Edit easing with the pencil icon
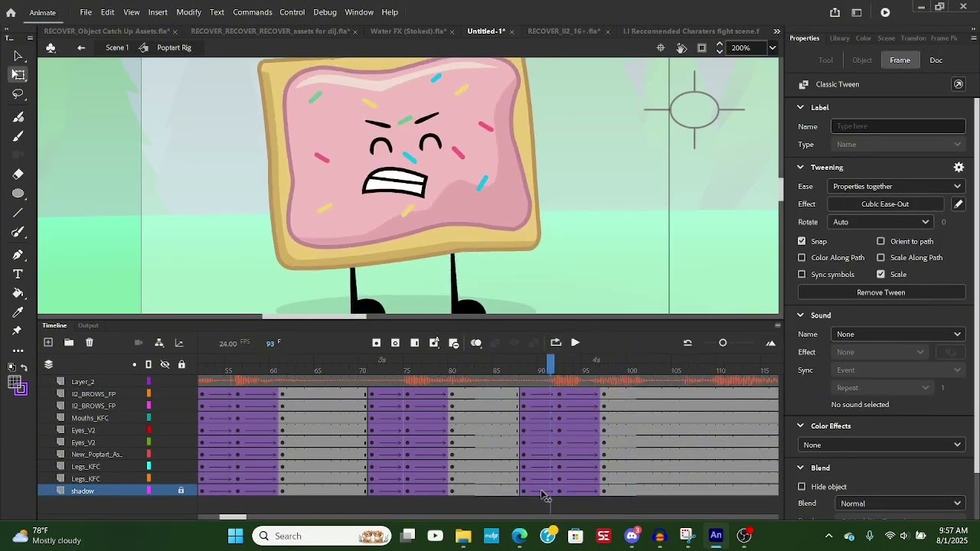 [958, 204]
